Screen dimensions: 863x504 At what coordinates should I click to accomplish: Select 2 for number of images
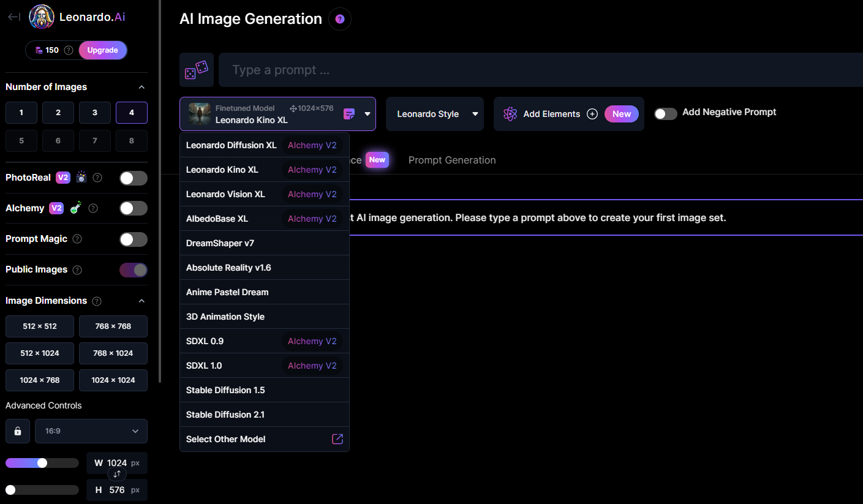click(x=58, y=113)
